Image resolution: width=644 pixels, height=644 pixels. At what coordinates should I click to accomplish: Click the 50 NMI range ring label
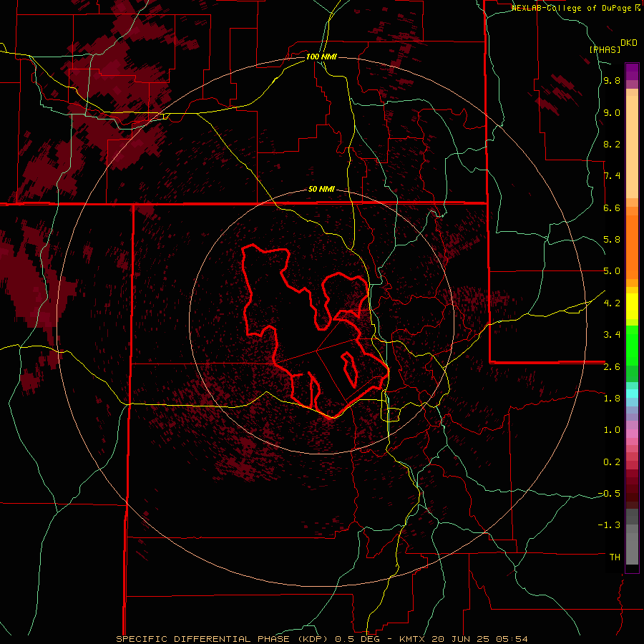pos(321,190)
